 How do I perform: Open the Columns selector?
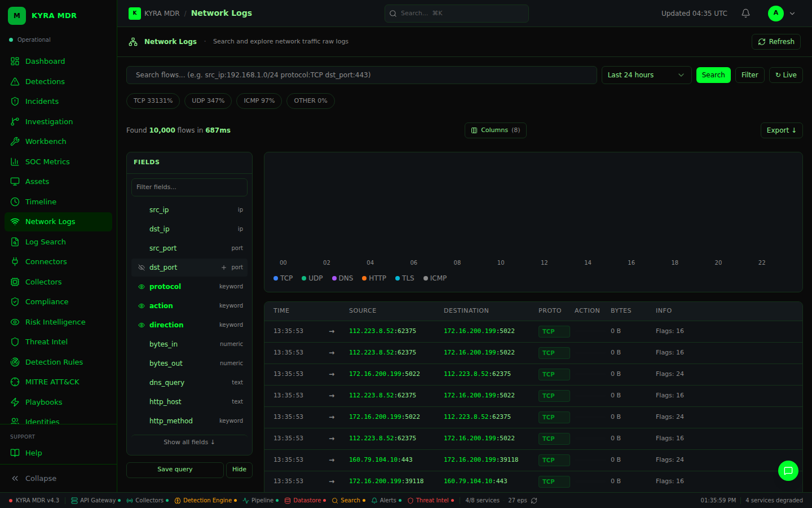495,130
